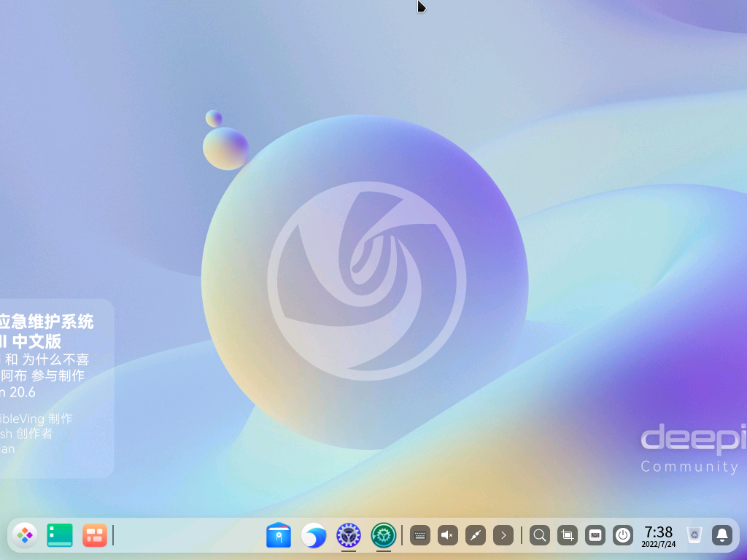The image size is (747, 560).
Task: Open the green gear settings app
Action: point(384,535)
